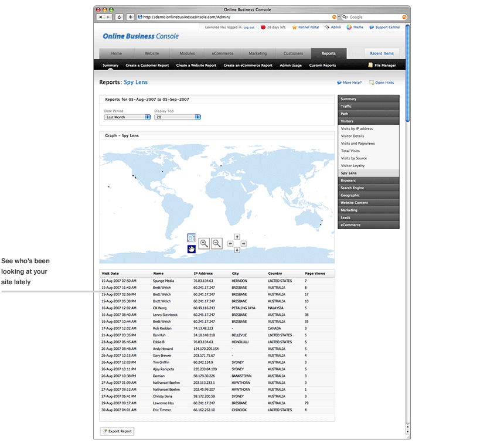The image size is (504, 443).
Task: Pan the map right with arrow
Action: pyautogui.click(x=244, y=243)
